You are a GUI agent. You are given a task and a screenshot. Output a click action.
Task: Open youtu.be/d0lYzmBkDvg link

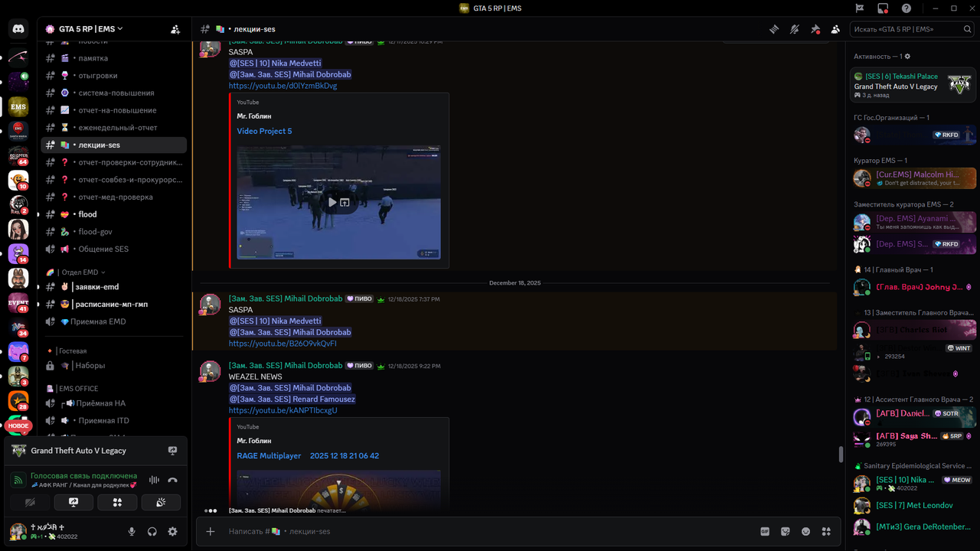(x=283, y=86)
